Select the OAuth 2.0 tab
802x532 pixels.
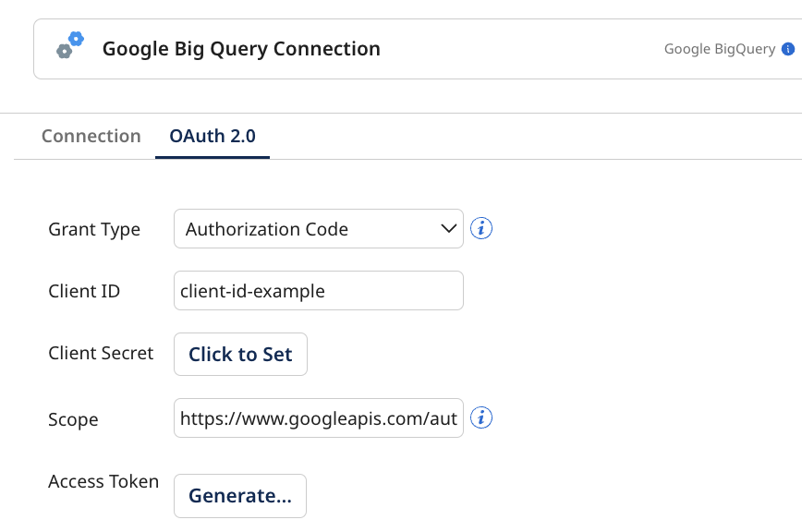pyautogui.click(x=213, y=135)
